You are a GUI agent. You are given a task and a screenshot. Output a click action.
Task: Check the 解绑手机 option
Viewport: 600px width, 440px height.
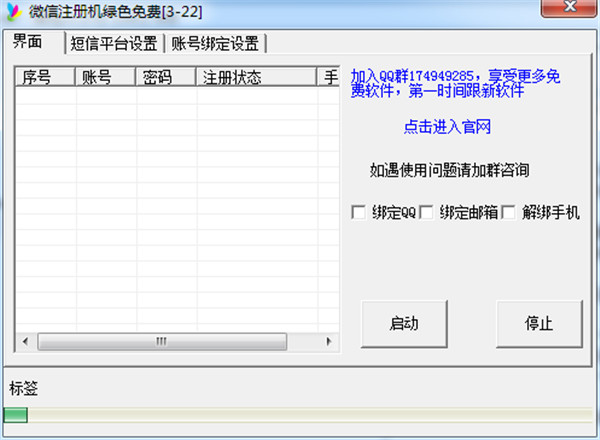(x=508, y=212)
